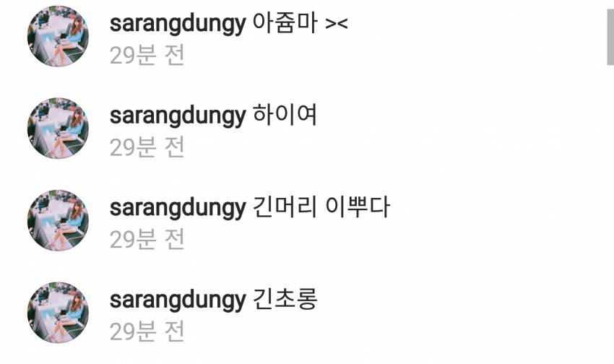
Task: Click the >< emoticon in first comment
Action: pos(337,25)
